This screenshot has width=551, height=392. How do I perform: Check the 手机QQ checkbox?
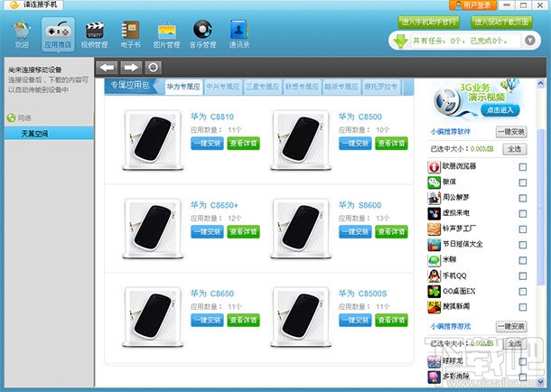[523, 276]
